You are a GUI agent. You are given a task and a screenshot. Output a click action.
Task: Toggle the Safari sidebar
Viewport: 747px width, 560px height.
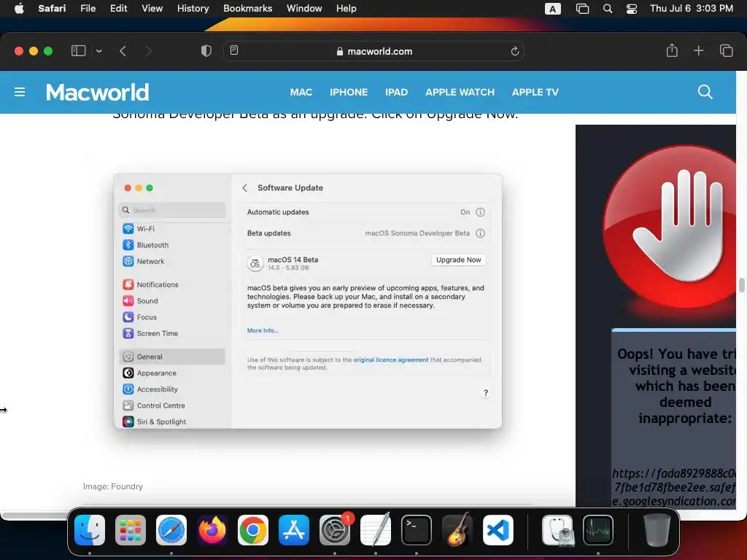pyautogui.click(x=78, y=51)
